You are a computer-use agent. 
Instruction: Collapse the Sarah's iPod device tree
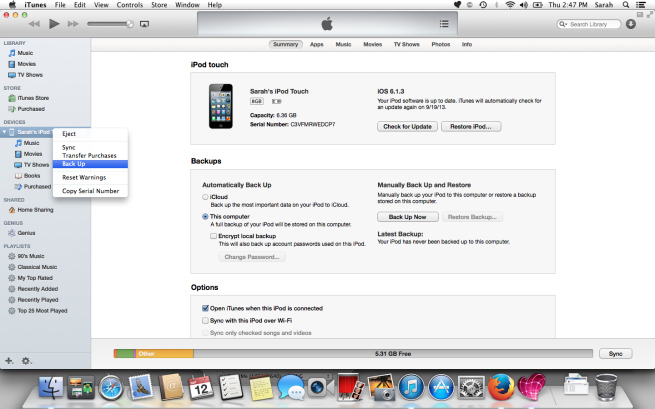[4, 132]
